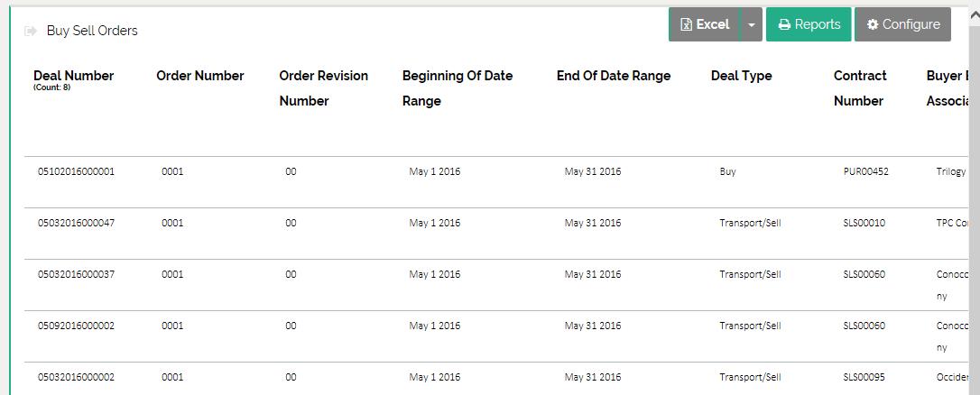Image resolution: width=980 pixels, height=395 pixels.
Task: Open the Reports button with printer icon
Action: click(809, 25)
